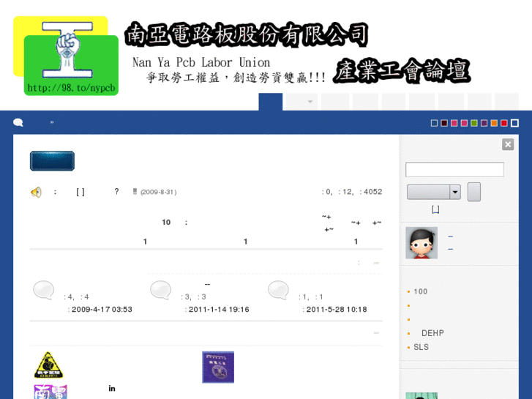Switch theme to green swatch

(x=474, y=123)
